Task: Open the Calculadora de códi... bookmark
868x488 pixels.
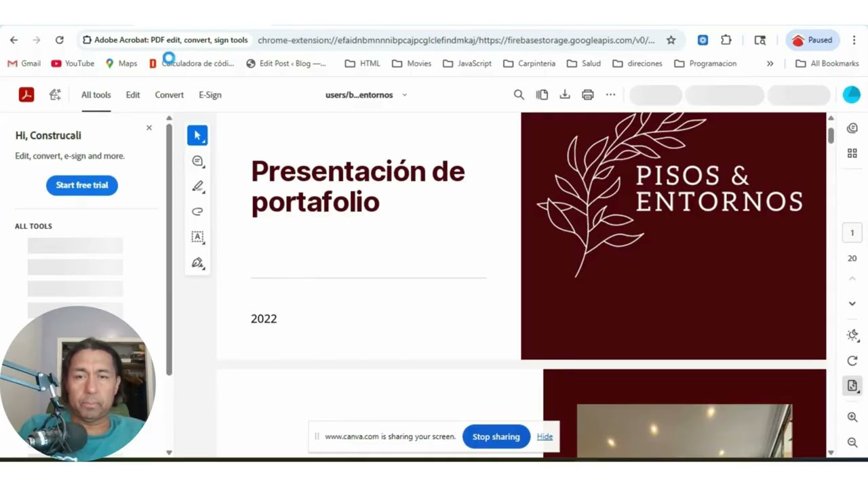Action: point(191,63)
